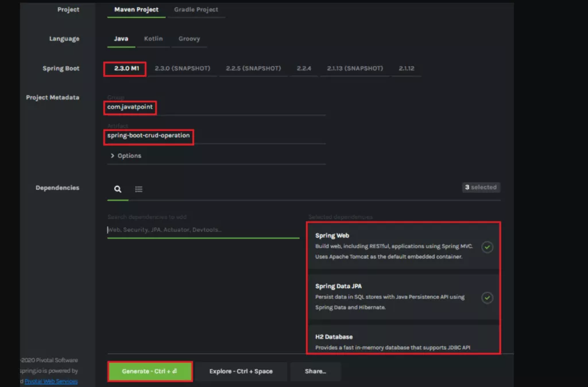Focus the Group field with com.javatpoint
Viewport: 588px width, 387px height.
(x=215, y=107)
